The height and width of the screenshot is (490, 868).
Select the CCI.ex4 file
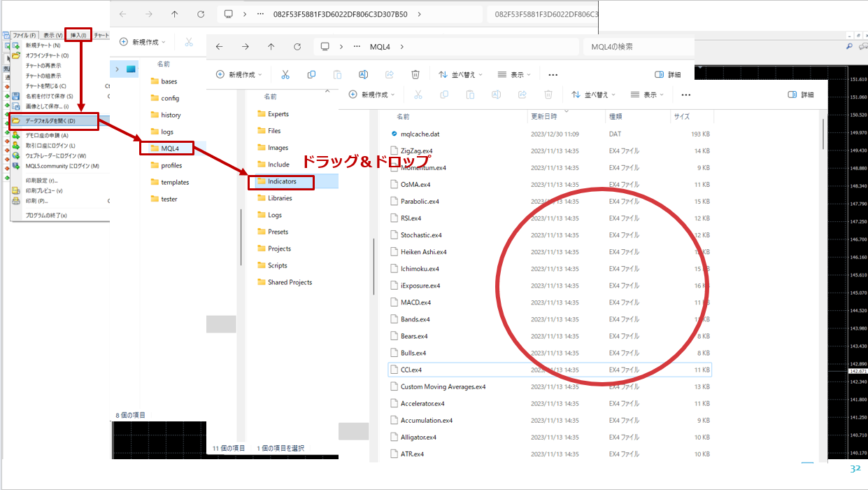click(x=411, y=370)
